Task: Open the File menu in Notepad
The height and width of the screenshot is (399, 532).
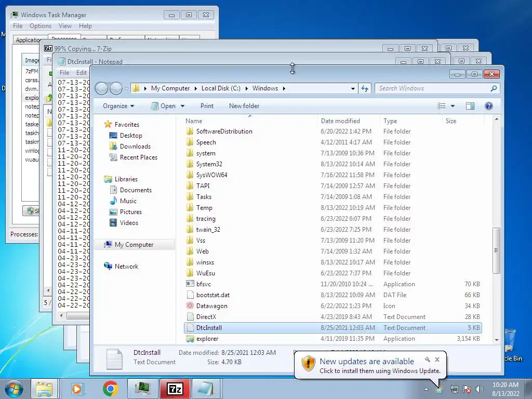Action: pyautogui.click(x=64, y=73)
